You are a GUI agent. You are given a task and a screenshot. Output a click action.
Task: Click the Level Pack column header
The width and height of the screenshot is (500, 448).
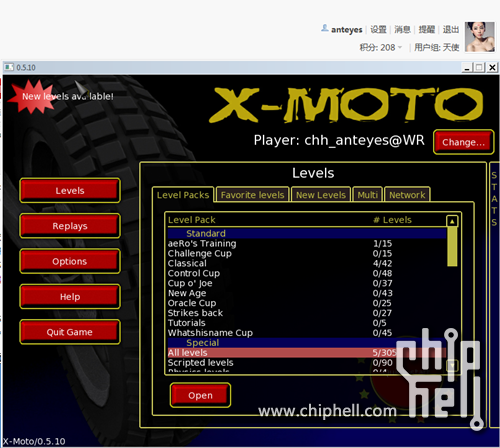tap(192, 220)
